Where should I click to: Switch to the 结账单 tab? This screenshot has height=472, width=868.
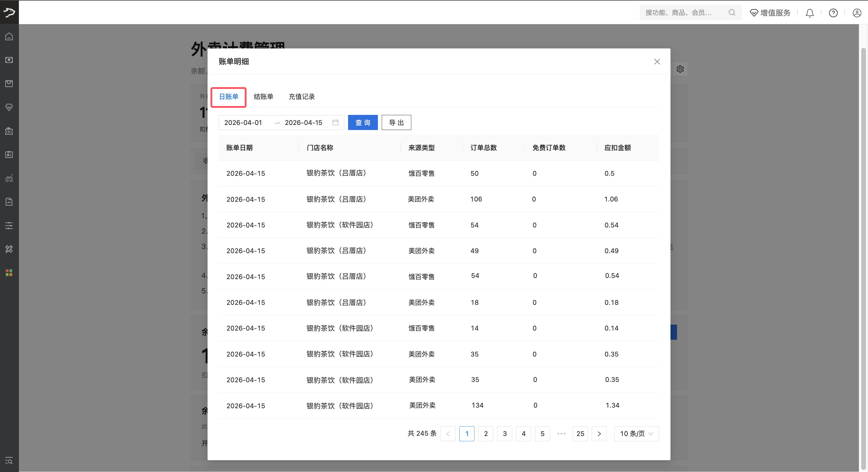[263, 97]
